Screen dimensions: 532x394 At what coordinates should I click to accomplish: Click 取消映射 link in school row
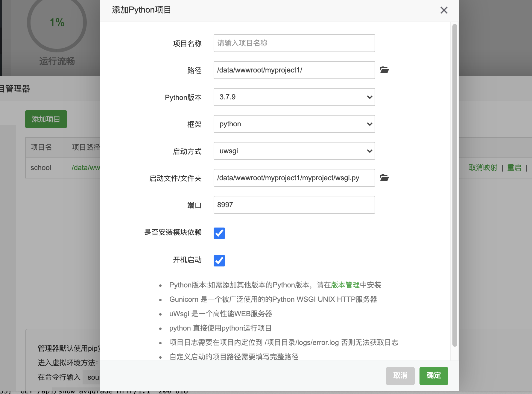point(483,168)
